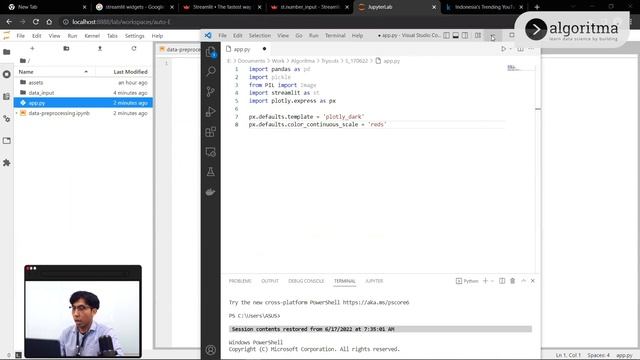Switch to the OUTPUT panel tab
This screenshot has width=640, height=360.
pyautogui.click(x=270, y=281)
